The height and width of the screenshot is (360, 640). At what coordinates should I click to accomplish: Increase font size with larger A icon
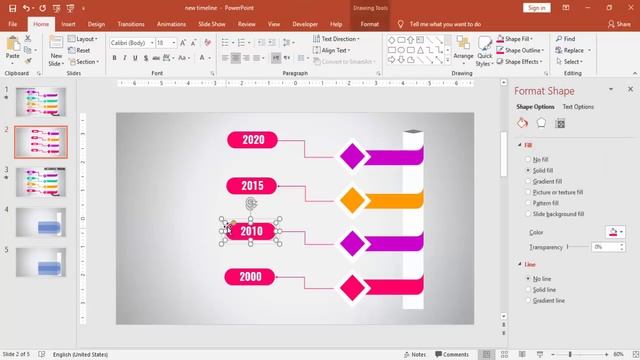(x=183, y=43)
